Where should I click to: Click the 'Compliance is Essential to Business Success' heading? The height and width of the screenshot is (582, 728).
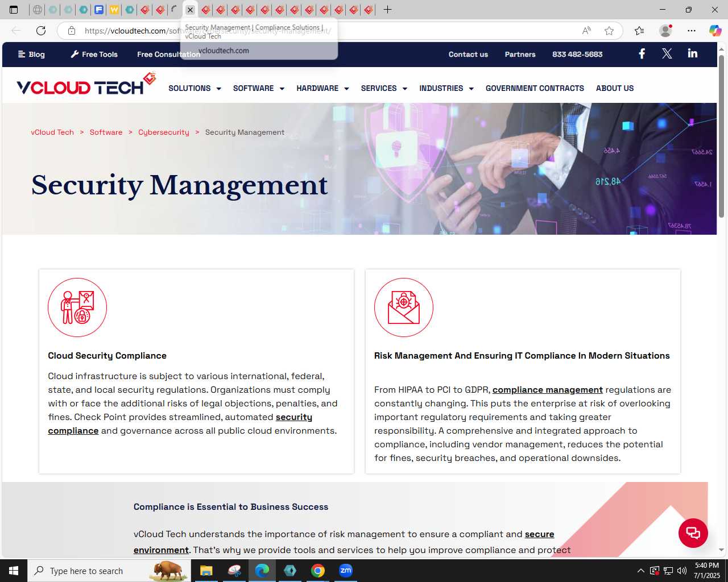click(x=231, y=507)
